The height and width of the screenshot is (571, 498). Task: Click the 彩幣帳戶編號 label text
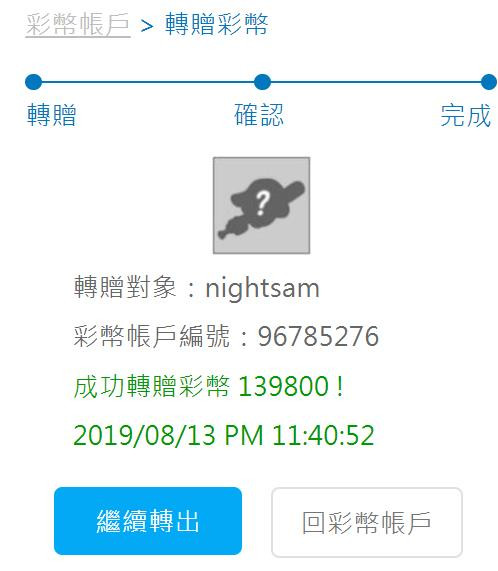152,336
